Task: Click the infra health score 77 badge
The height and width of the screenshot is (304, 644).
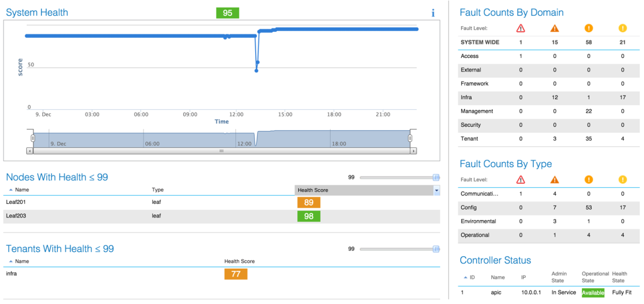Action: pos(235,274)
